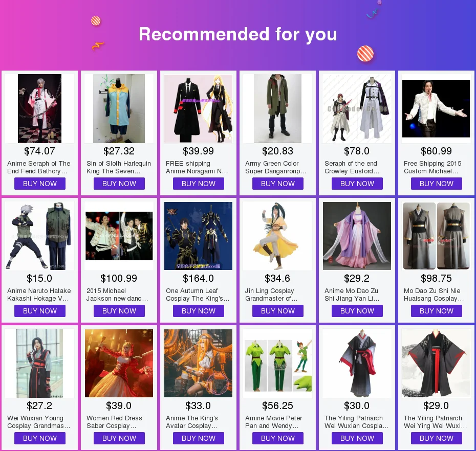View the green Peter Pan costume thumbnail
The image size is (476, 451).
click(x=277, y=364)
